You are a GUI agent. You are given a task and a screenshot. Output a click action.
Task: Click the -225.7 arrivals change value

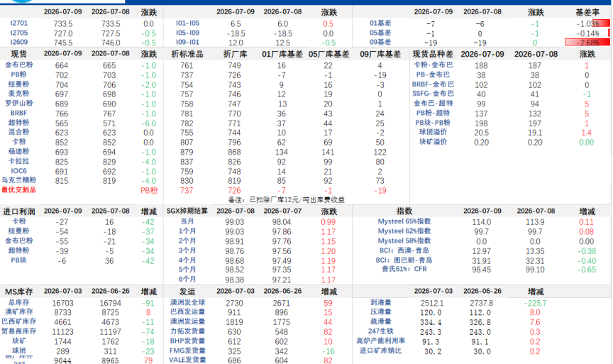[x=535, y=303]
